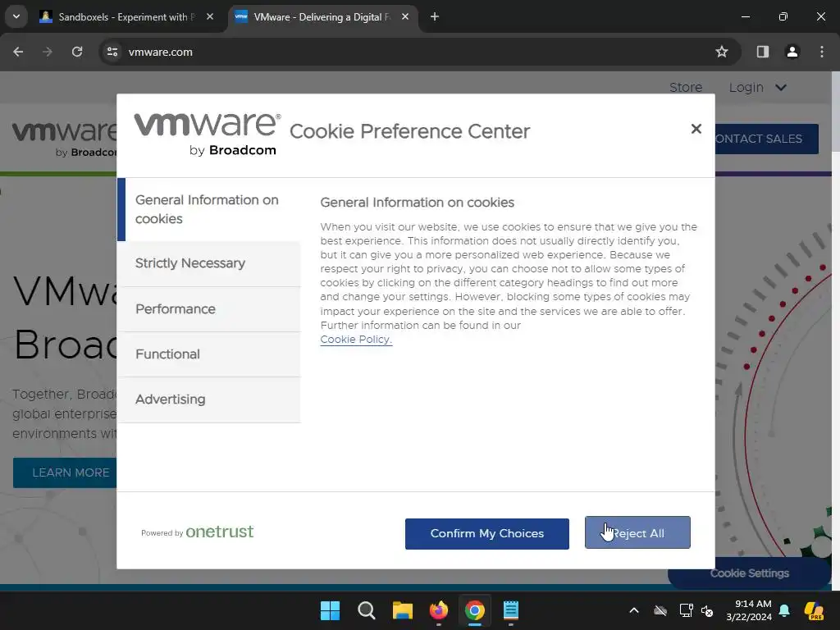Click the VMware site header logo

click(64, 139)
